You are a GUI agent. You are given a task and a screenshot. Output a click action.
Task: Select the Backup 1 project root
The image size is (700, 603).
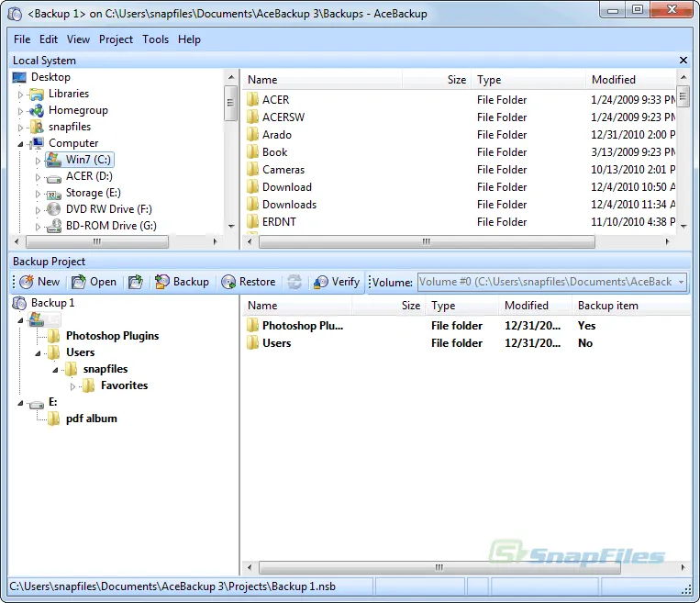point(52,303)
